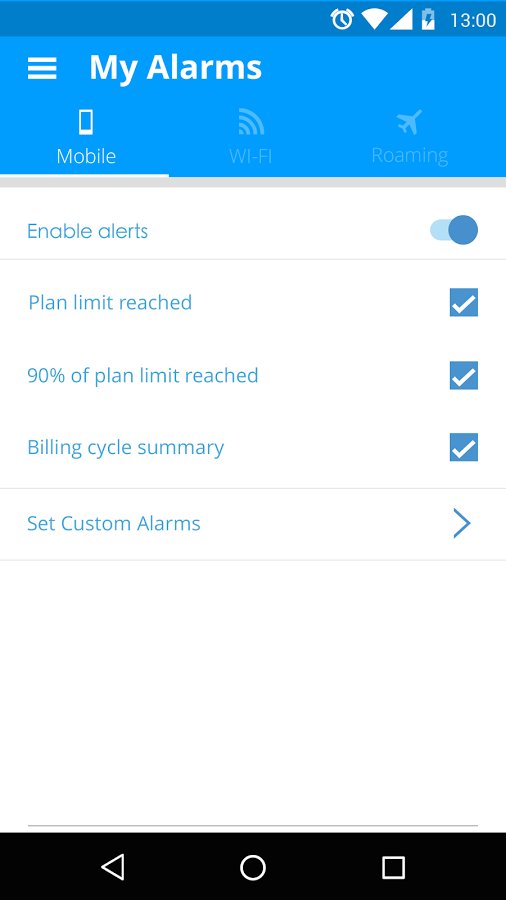Image resolution: width=506 pixels, height=900 pixels.
Task: Tap the recent apps square button
Action: coord(394,867)
